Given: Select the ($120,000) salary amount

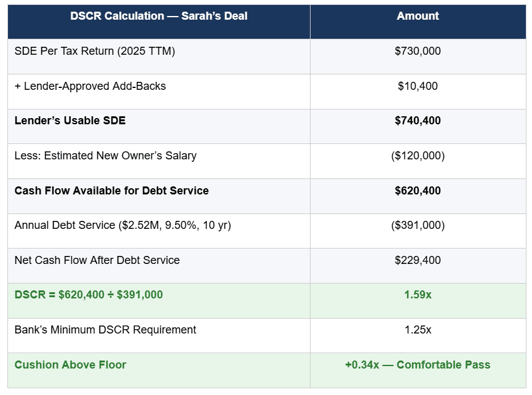Looking at the screenshot, I should [x=418, y=156].
